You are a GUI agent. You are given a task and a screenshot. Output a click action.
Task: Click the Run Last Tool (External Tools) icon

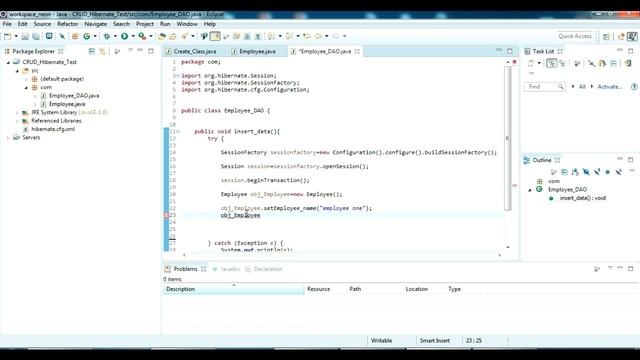tap(142, 36)
